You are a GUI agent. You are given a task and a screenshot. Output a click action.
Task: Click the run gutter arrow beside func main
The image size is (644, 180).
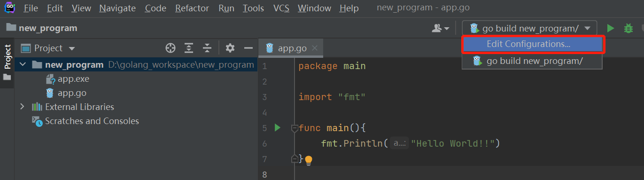[277, 127]
